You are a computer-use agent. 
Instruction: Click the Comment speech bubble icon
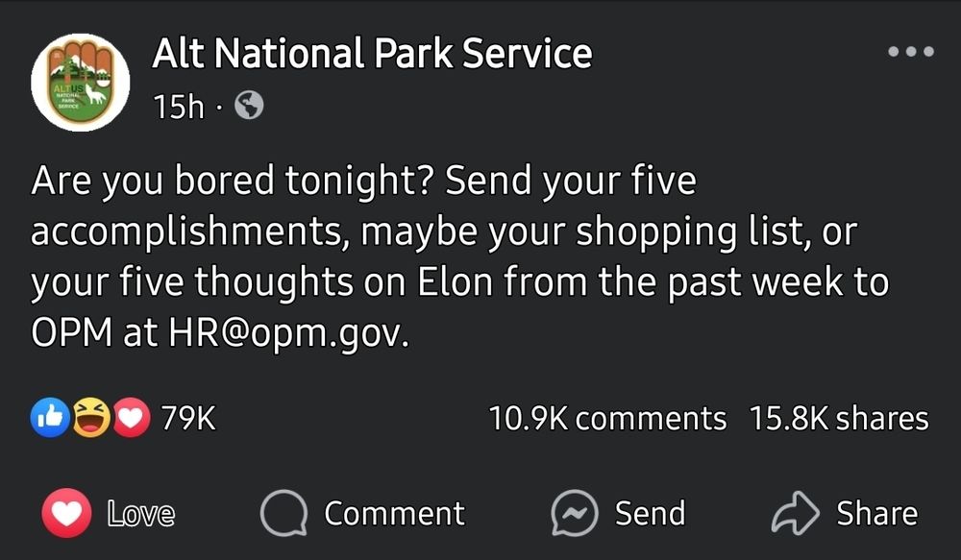click(x=283, y=514)
